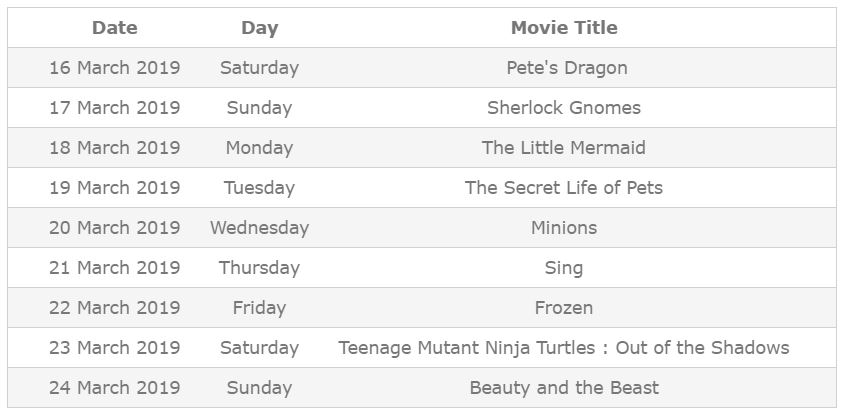Select the Friday day cell
The width and height of the screenshot is (844, 420).
pos(259,308)
